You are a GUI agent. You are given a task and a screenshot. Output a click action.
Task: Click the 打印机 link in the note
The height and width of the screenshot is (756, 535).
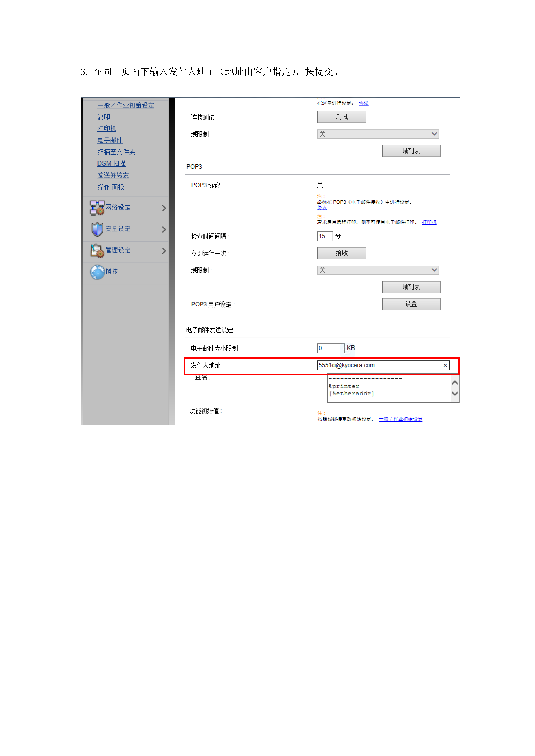pos(429,222)
